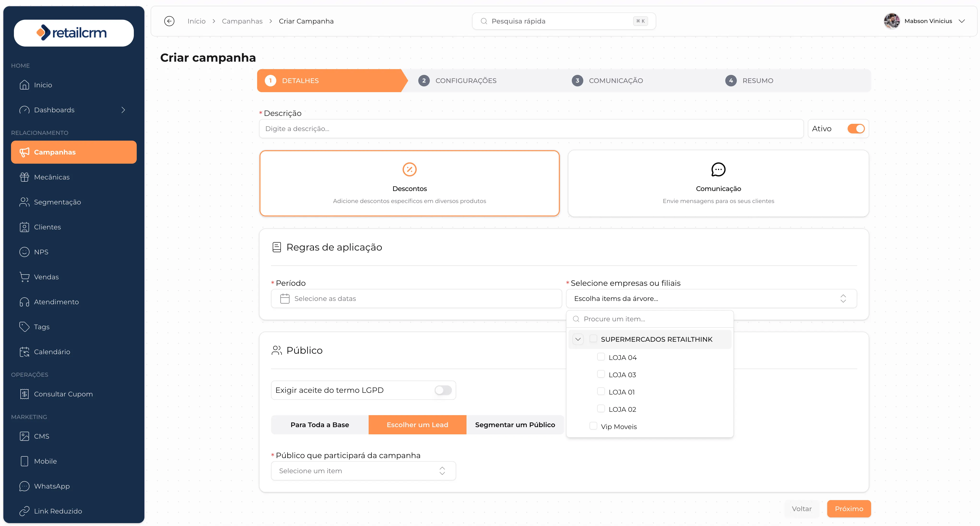
Task: Check the LOJA 03 checkbox
Action: [x=601, y=374]
